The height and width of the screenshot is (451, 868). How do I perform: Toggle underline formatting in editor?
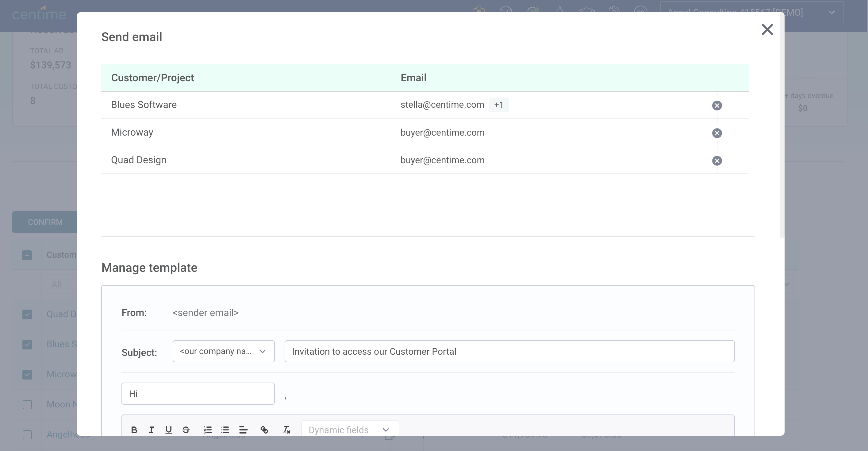[x=168, y=430]
